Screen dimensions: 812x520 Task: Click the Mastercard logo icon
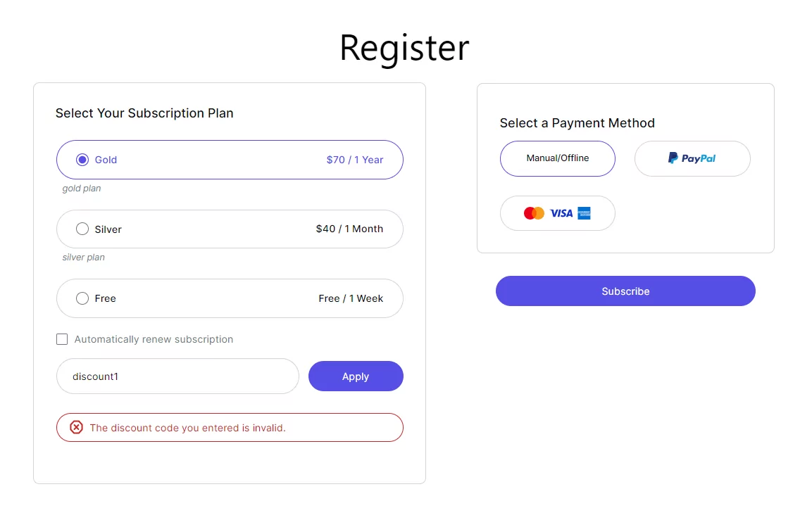coord(534,213)
